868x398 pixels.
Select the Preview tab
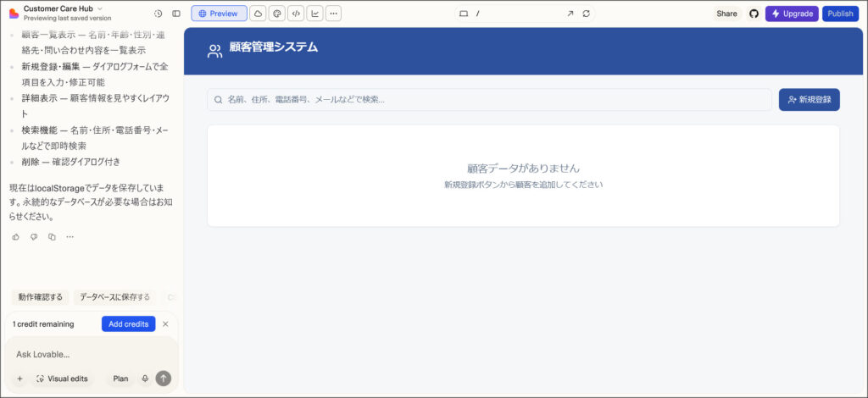(x=219, y=14)
